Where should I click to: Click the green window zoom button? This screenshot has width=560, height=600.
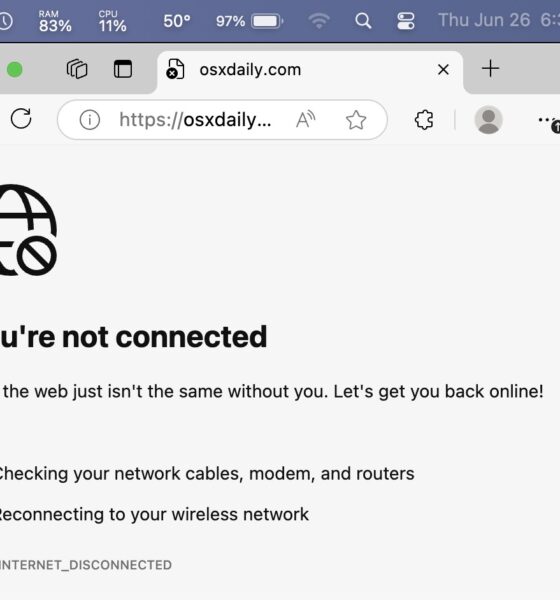click(15, 70)
